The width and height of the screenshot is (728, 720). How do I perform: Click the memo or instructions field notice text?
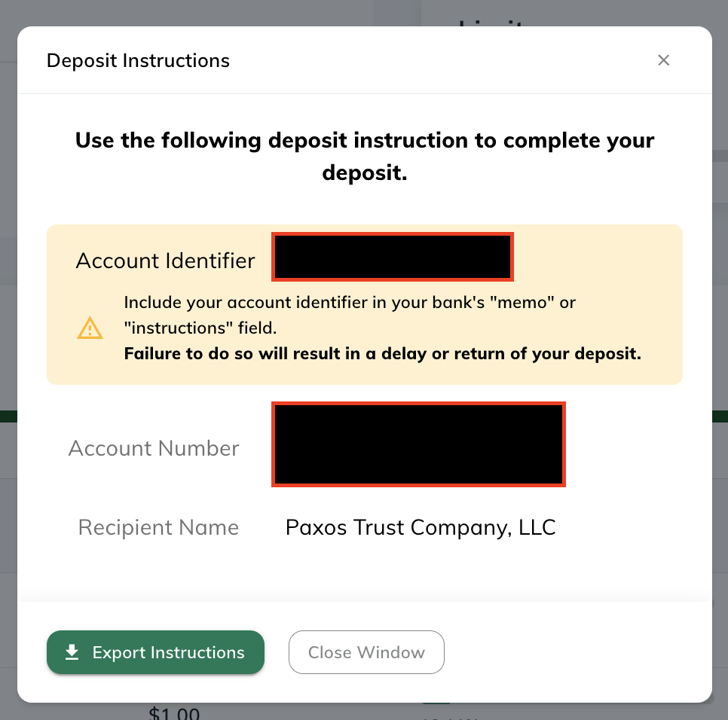tap(349, 315)
